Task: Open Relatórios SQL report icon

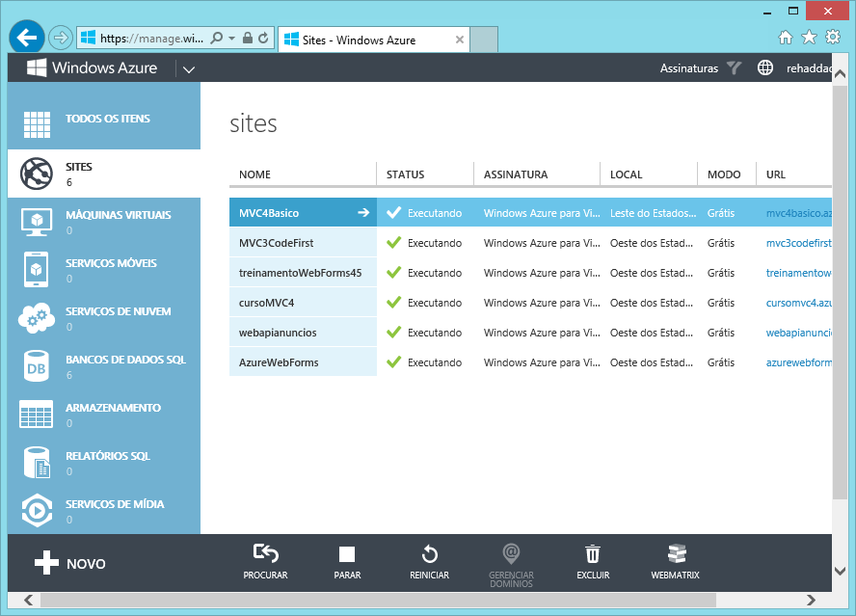Action: pos(37,463)
